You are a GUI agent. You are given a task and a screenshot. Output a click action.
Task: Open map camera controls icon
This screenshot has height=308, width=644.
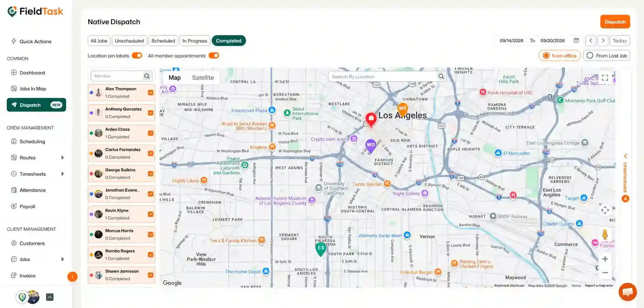605,210
